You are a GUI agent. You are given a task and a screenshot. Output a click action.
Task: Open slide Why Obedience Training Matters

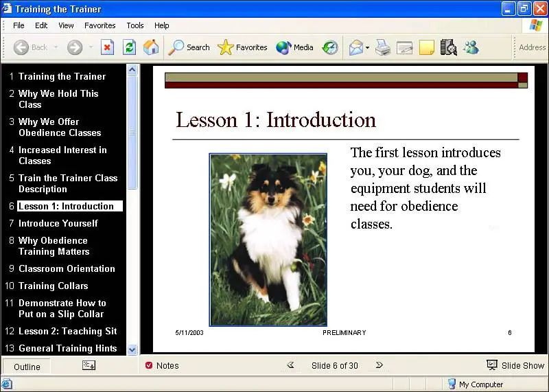(54, 246)
